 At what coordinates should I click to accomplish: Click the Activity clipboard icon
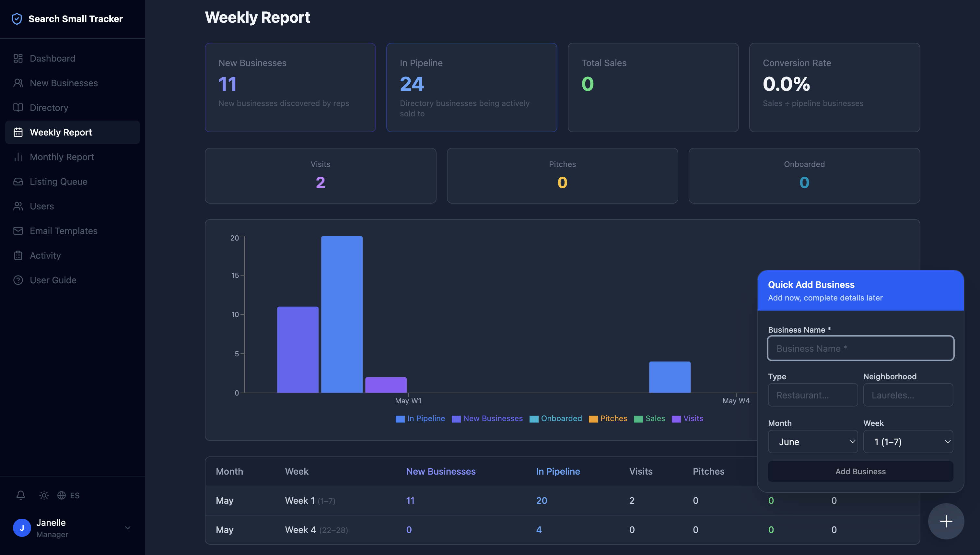click(18, 255)
